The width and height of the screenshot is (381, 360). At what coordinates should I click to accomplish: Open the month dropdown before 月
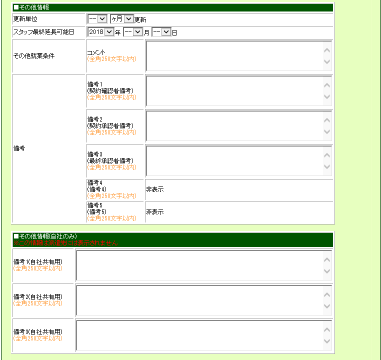click(133, 32)
